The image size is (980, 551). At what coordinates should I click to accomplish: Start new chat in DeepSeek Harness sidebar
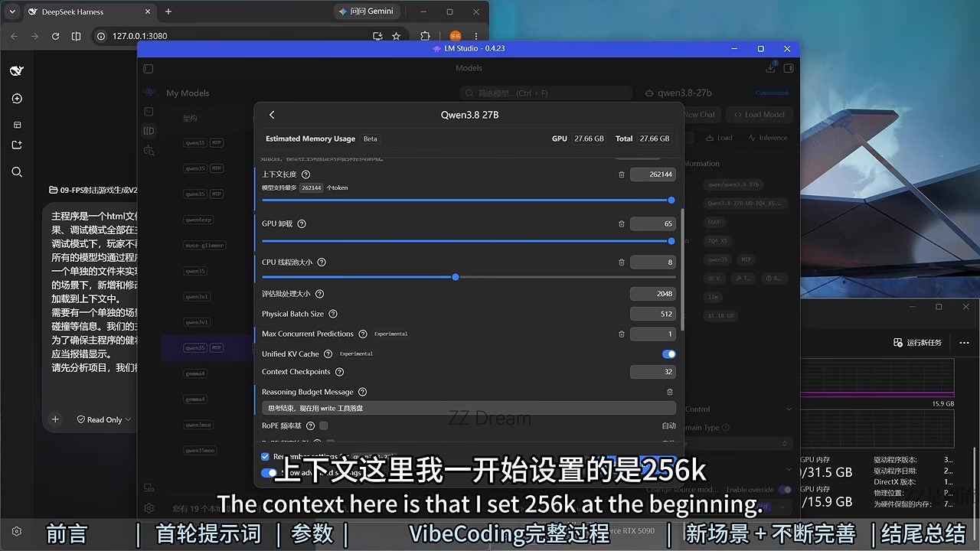(x=17, y=99)
